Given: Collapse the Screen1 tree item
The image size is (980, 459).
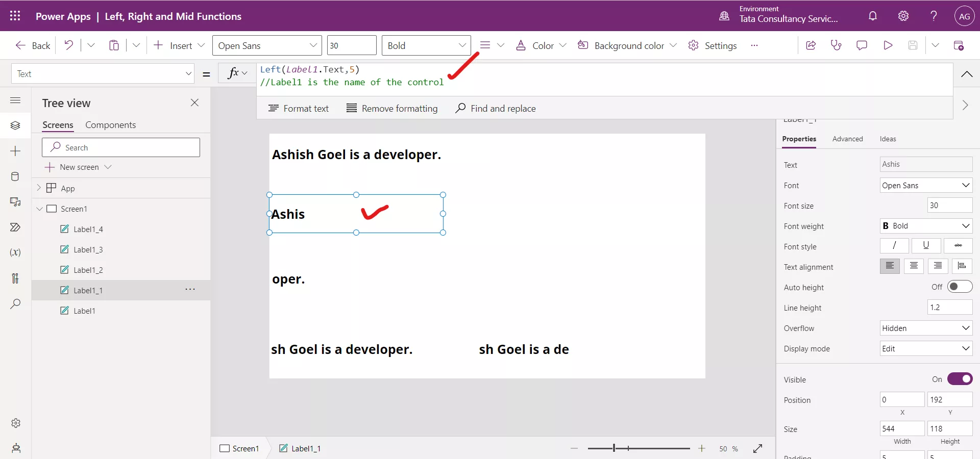Looking at the screenshot, I should (x=40, y=209).
